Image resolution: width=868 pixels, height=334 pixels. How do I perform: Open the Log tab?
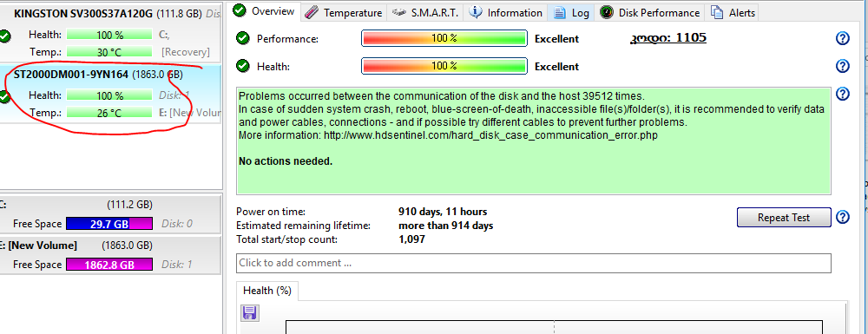tap(571, 12)
